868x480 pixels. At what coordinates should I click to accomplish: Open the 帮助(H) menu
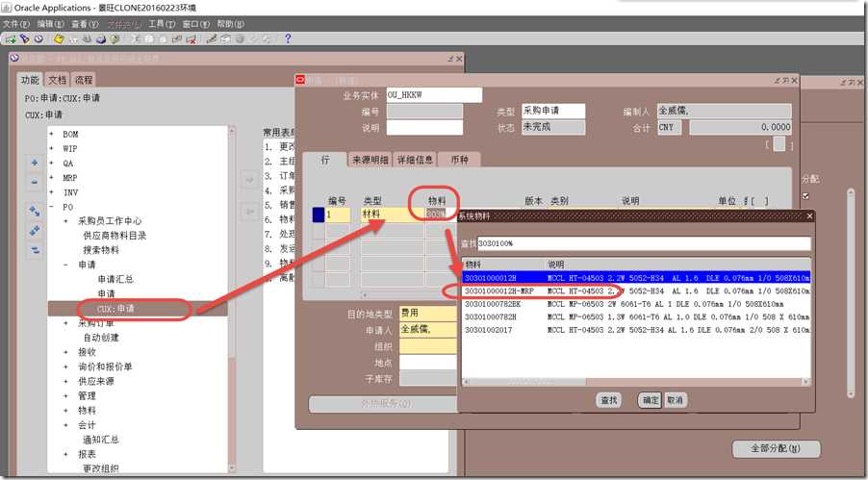click(x=230, y=24)
